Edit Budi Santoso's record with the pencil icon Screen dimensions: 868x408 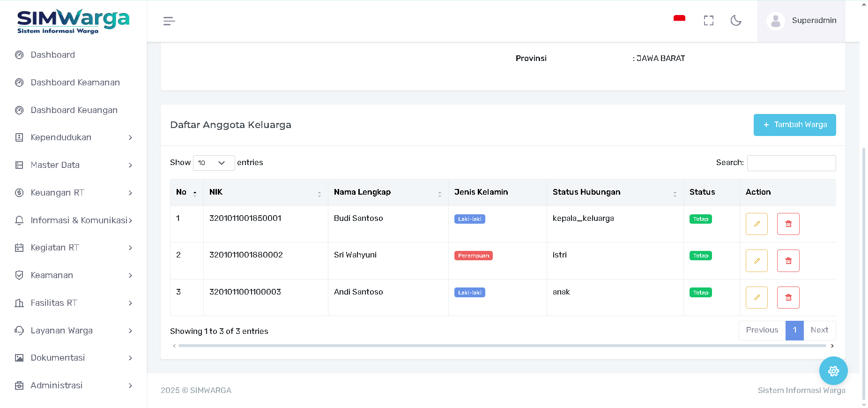(756, 224)
